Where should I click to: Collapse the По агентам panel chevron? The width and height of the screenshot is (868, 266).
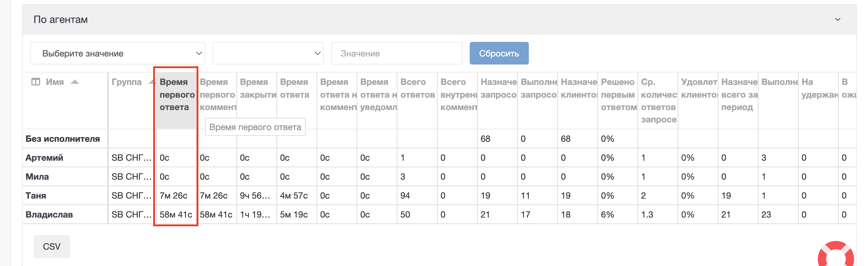click(837, 20)
